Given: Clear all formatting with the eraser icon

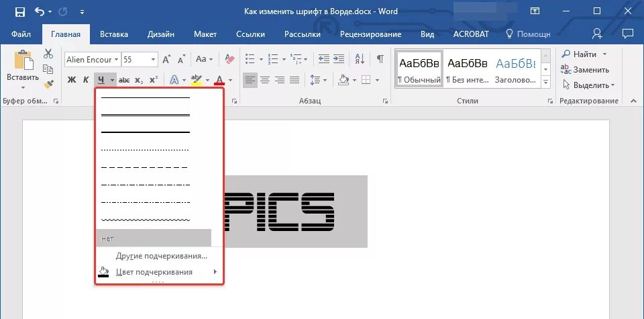Looking at the screenshot, I should coord(229,60).
